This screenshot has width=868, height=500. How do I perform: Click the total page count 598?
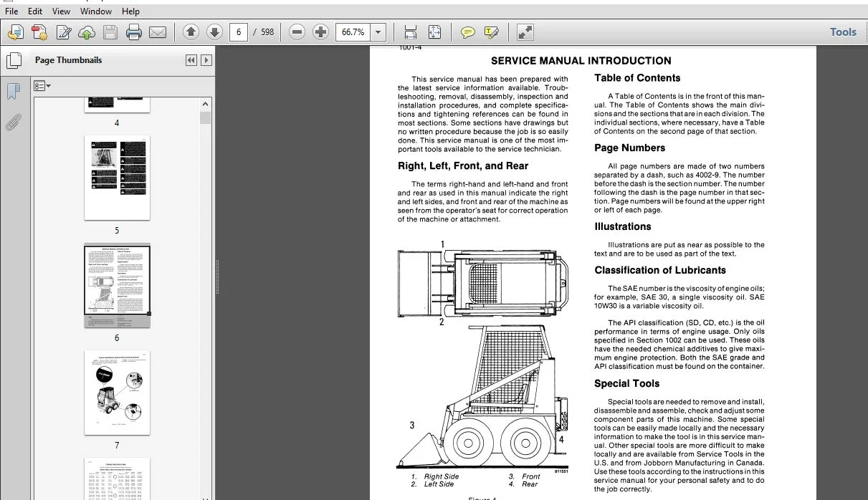click(x=267, y=32)
